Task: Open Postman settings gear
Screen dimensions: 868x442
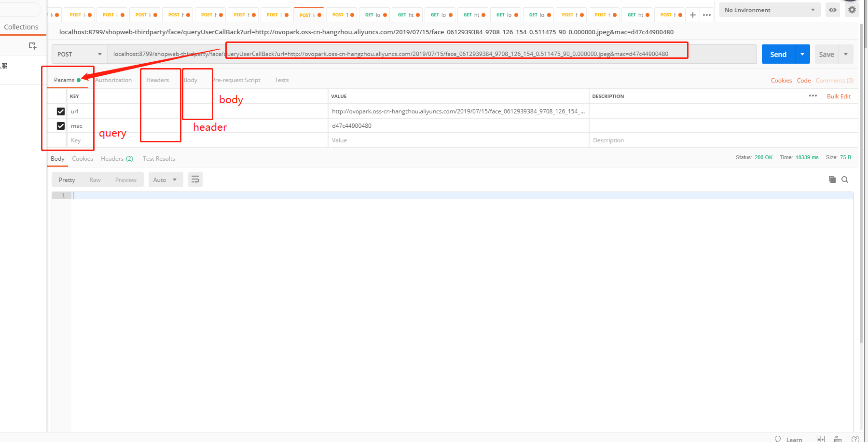Action: tap(852, 9)
